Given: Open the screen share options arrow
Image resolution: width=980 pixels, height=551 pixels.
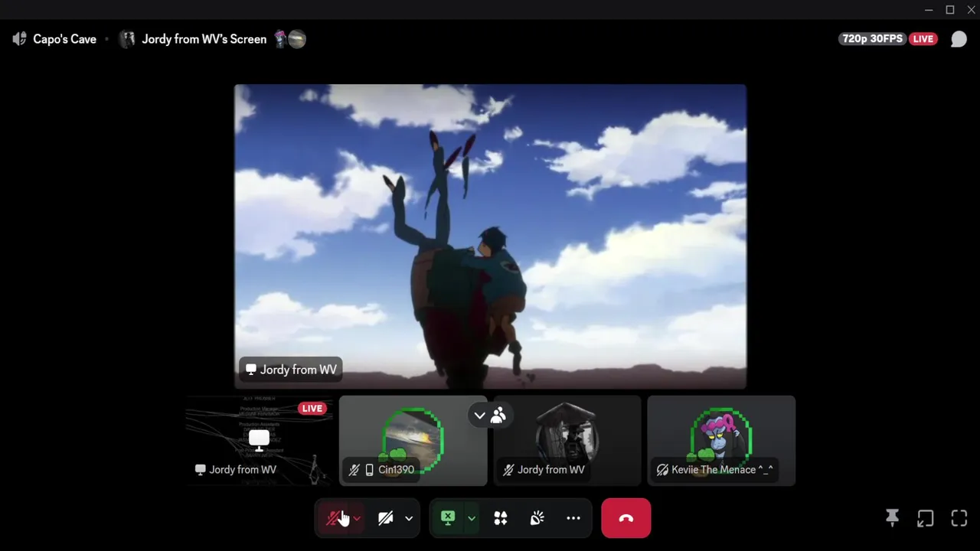Looking at the screenshot, I should pos(472,518).
